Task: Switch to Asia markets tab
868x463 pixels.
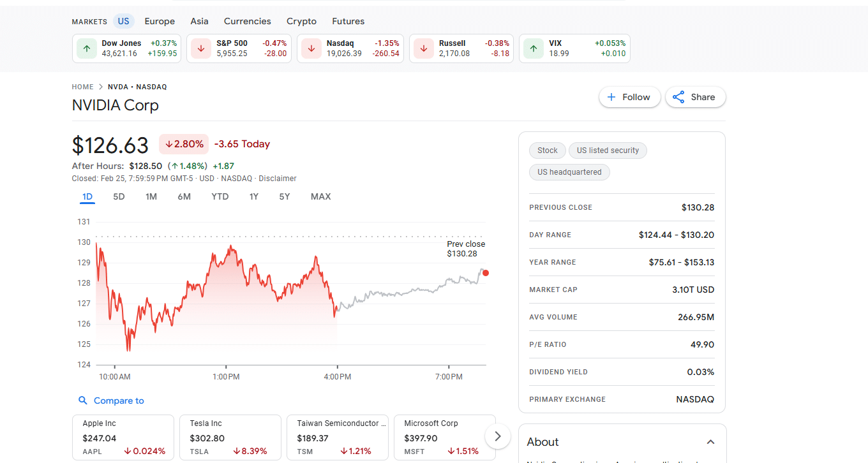Action: [x=199, y=21]
